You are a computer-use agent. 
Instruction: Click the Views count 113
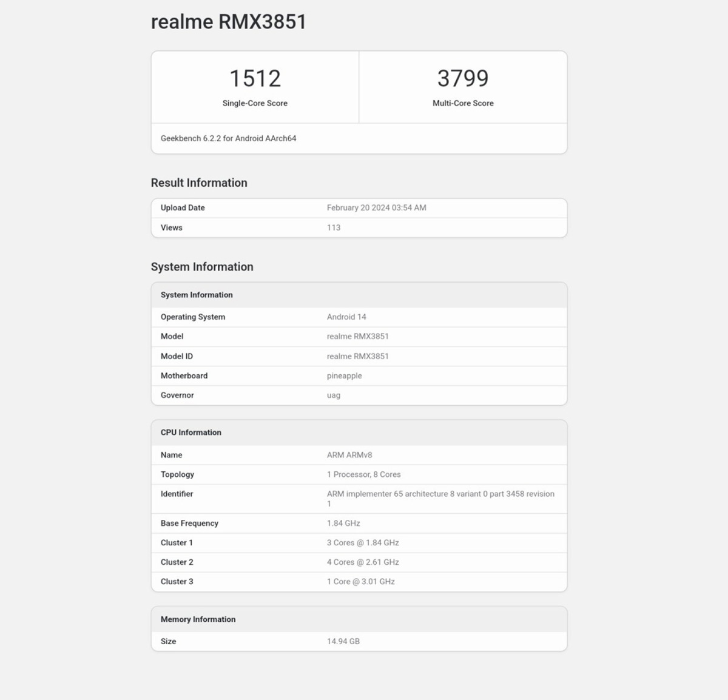tap(334, 227)
